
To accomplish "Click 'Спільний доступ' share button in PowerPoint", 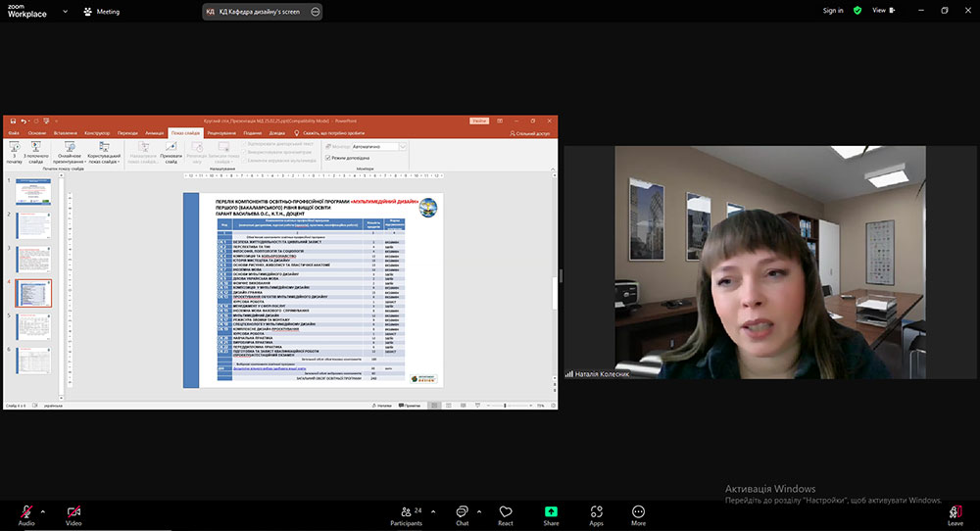I will (529, 133).
